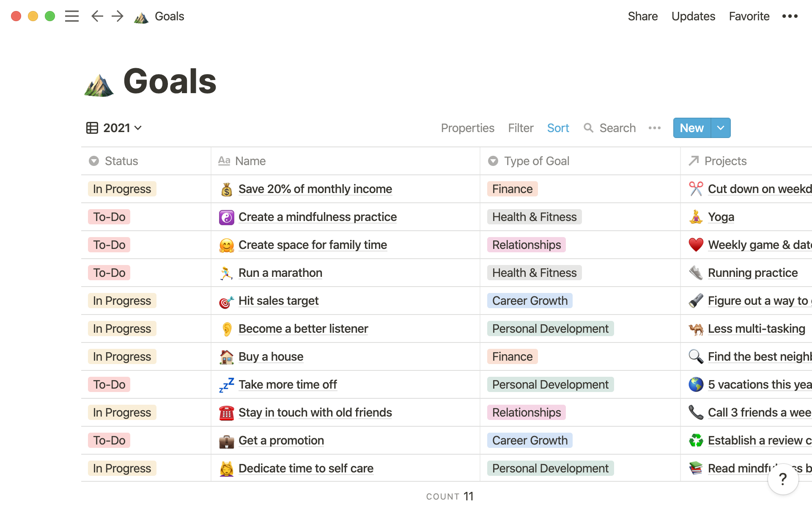Toggle In Progress on Dedicate time to self care

point(122,468)
